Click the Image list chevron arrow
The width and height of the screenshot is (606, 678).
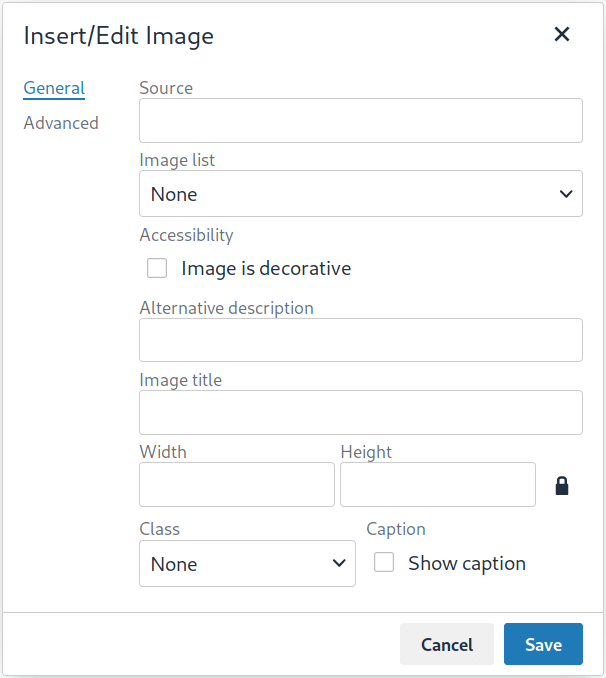coord(566,194)
